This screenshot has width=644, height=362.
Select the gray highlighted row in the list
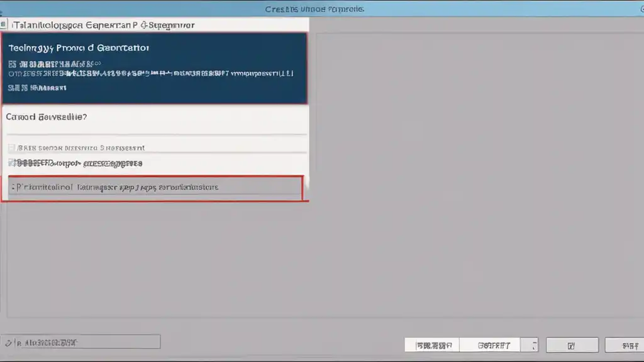[155, 187]
